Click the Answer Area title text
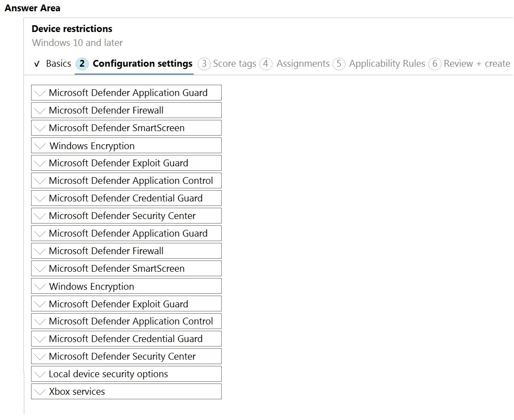514x420 pixels. (32, 8)
